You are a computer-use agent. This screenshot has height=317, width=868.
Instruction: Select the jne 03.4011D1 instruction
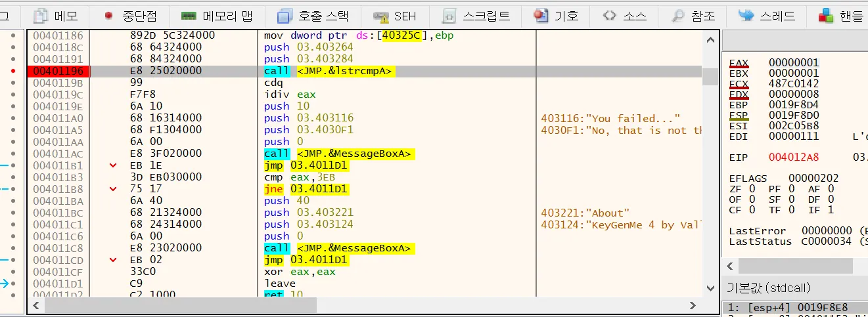(x=306, y=189)
